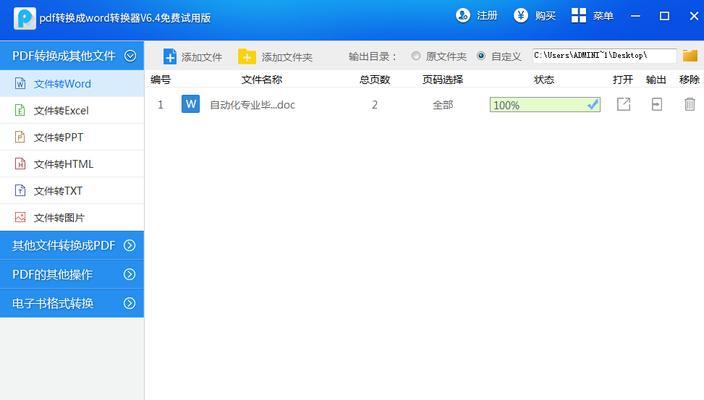
Task: Click the 文件转TXT sidebar icon
Action: [20, 190]
